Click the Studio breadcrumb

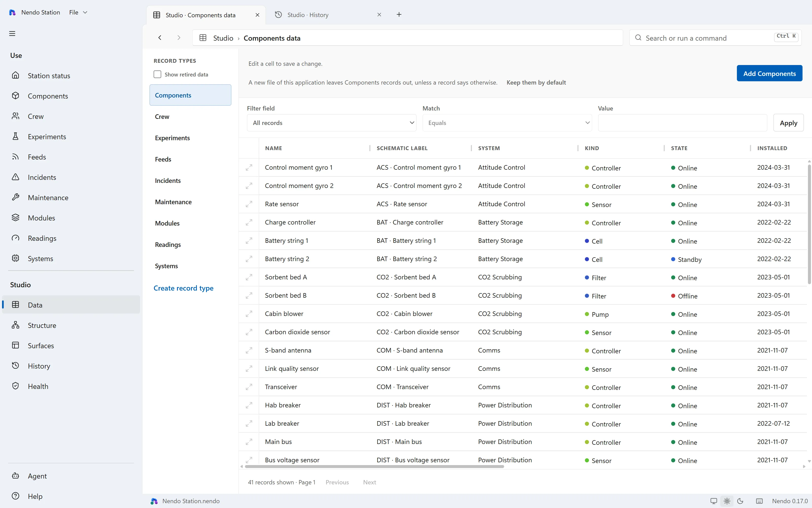[223, 38]
